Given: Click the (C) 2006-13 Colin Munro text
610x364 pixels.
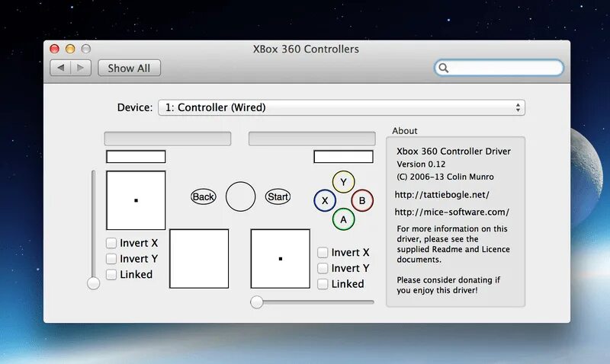Looking at the screenshot, I should click(445, 177).
